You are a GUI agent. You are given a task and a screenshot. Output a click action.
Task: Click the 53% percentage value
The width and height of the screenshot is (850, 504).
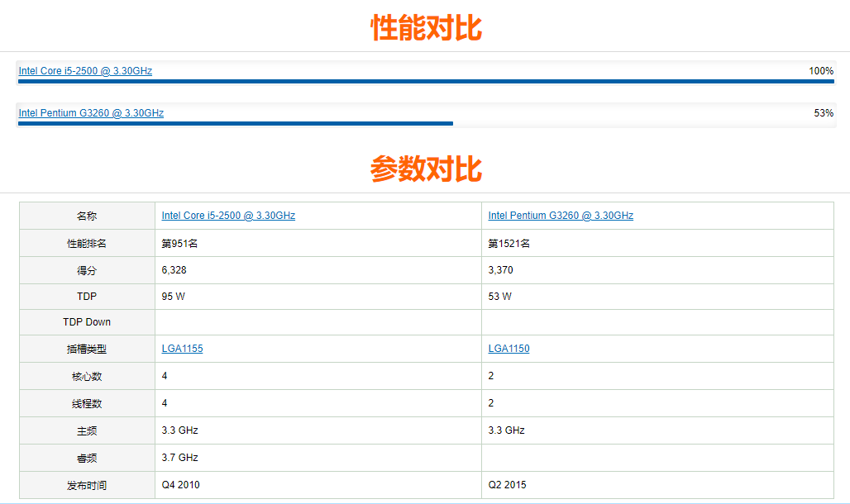click(x=824, y=113)
